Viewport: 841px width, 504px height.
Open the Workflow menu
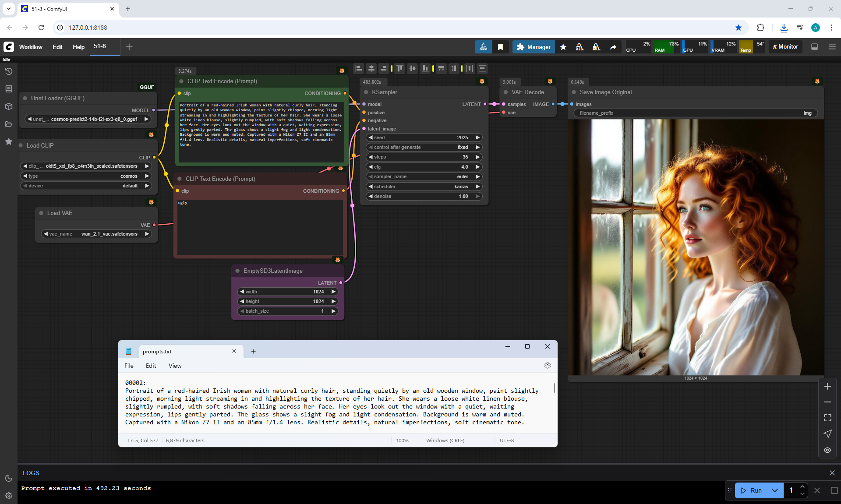pos(31,47)
